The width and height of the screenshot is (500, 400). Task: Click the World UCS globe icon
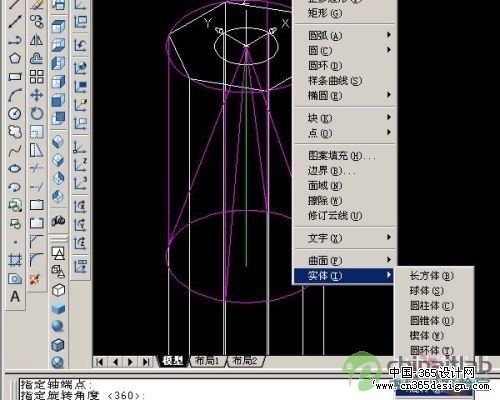click(80, 68)
